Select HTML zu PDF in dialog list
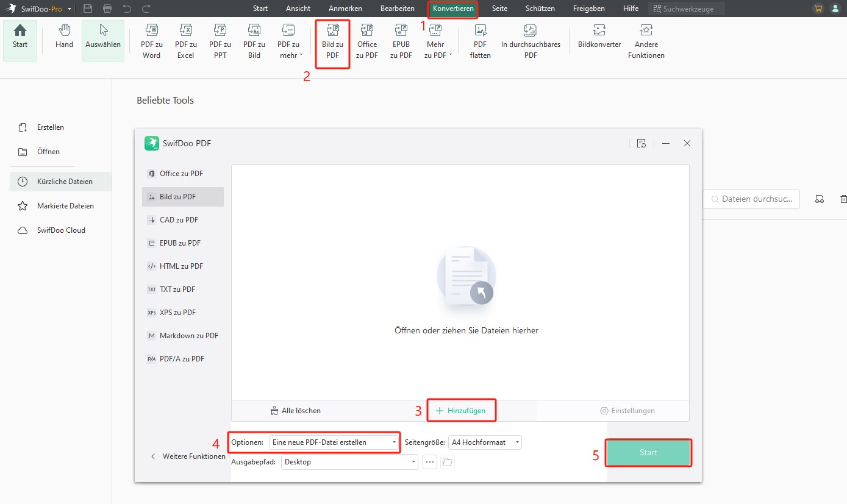 183,266
